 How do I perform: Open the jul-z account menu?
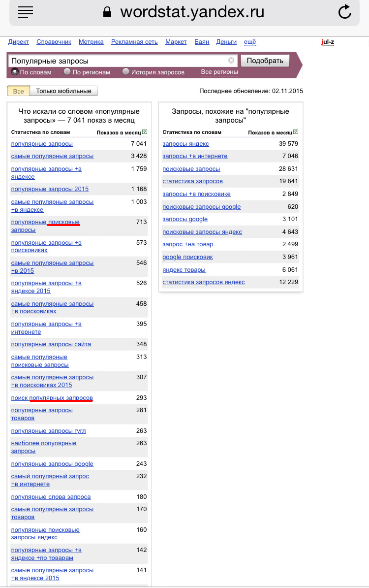(328, 42)
